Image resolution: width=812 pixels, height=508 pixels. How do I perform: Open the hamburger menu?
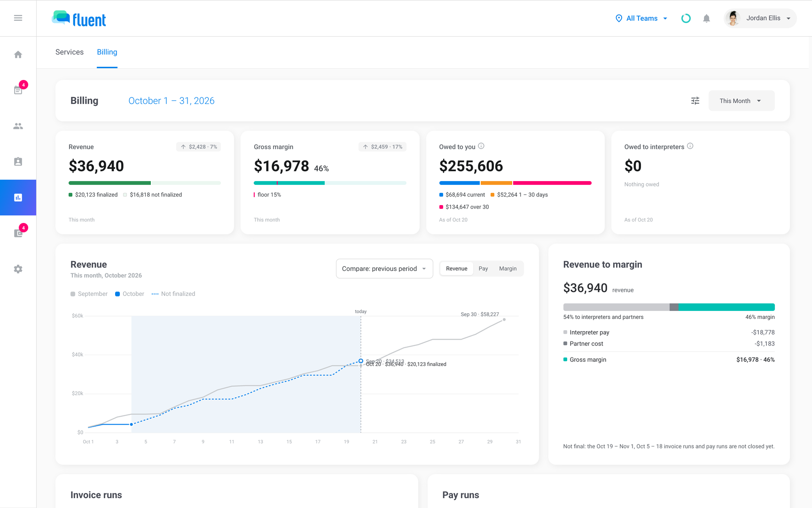18,18
